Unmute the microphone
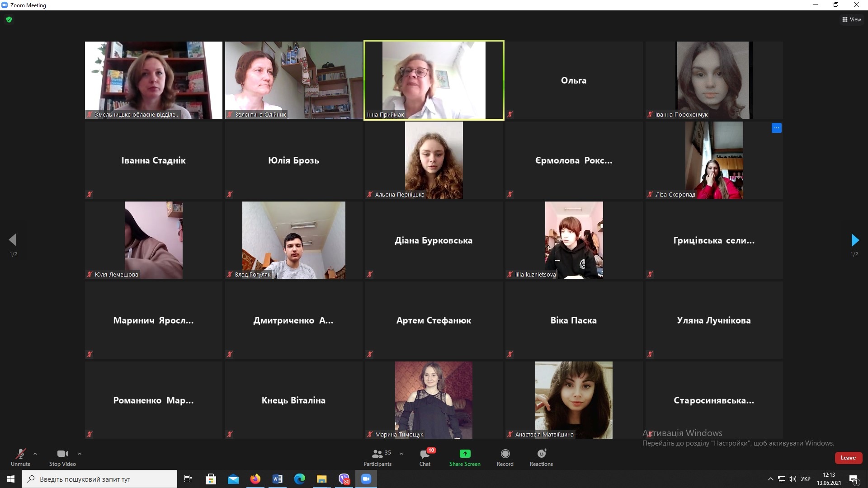Image resolution: width=868 pixels, height=488 pixels. click(20, 454)
